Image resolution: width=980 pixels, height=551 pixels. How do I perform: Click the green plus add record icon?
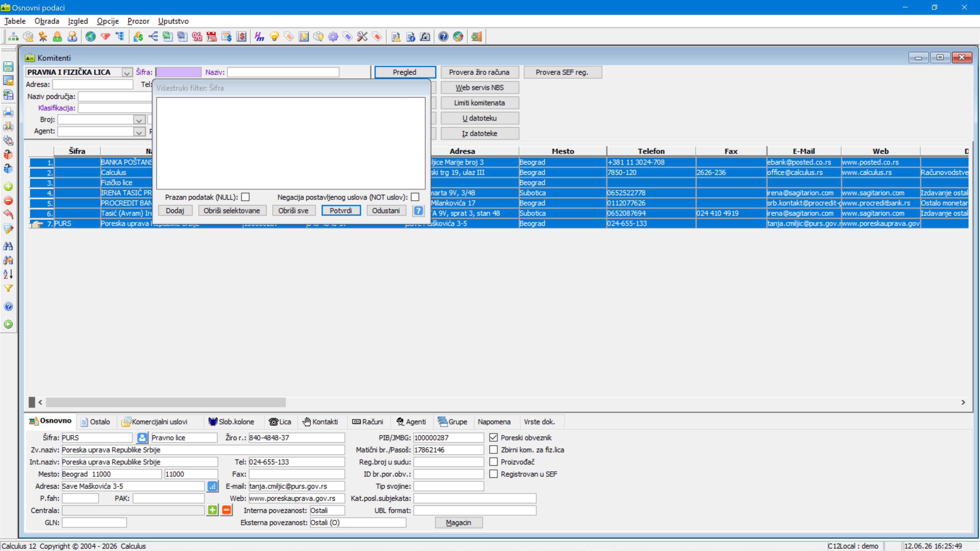(8, 187)
